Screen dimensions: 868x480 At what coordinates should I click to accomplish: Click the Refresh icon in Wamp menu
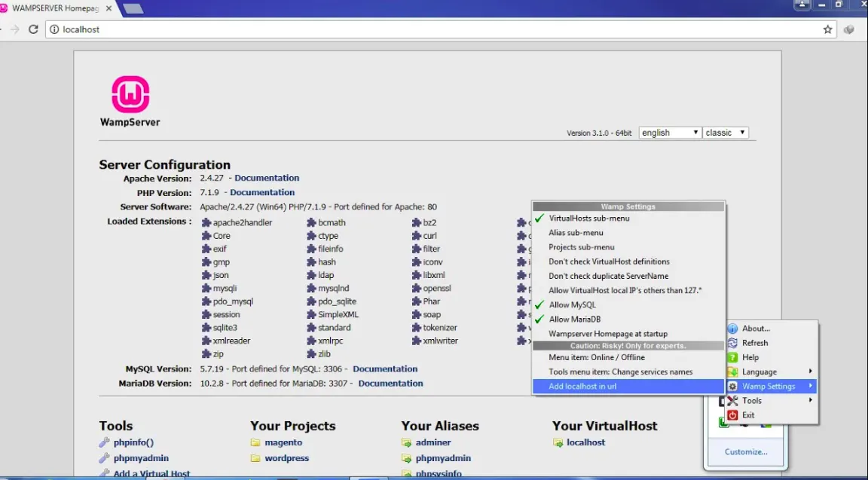(732, 343)
